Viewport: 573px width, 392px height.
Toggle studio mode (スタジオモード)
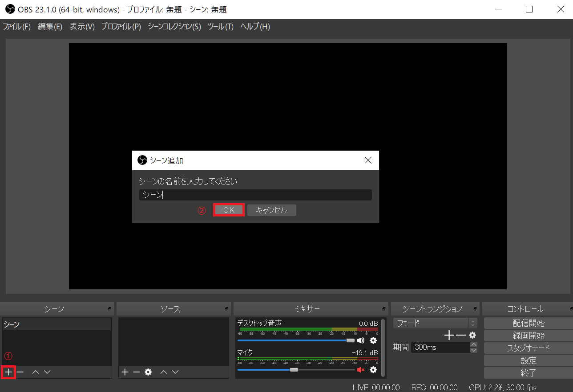tap(529, 348)
